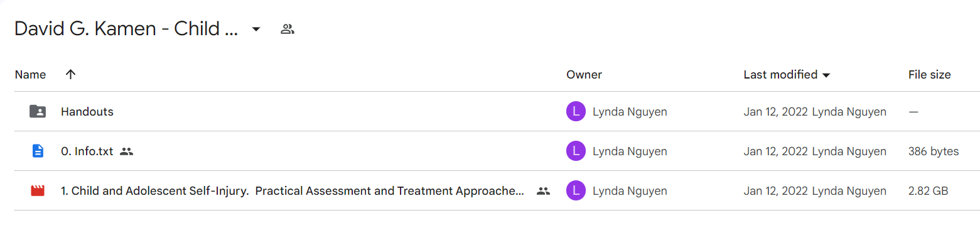Click the shared icon next to 0. Info.txt
Screen dimensions: 980x230
[127, 151]
